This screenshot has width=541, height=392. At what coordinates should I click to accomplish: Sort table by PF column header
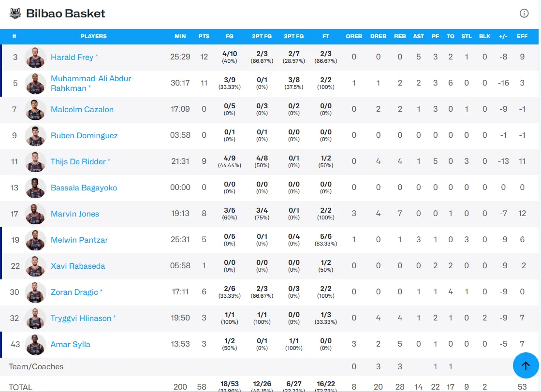click(x=436, y=36)
